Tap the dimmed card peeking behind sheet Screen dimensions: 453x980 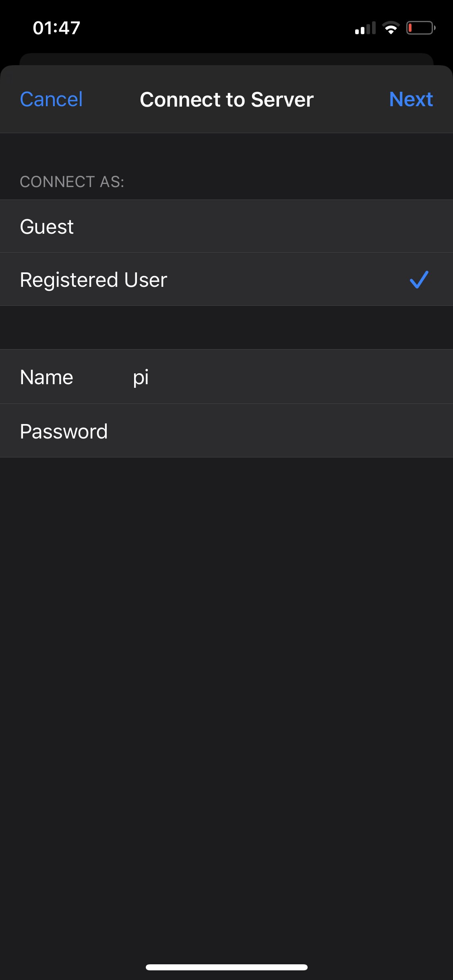pyautogui.click(x=226, y=59)
